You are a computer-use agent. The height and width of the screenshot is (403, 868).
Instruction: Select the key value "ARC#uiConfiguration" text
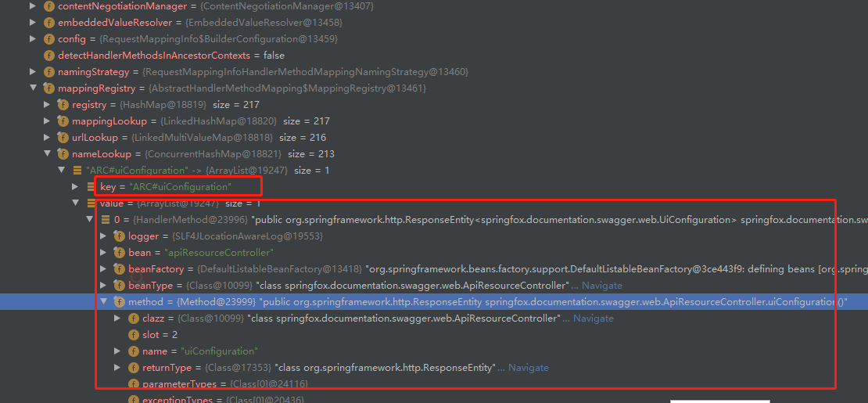180,187
